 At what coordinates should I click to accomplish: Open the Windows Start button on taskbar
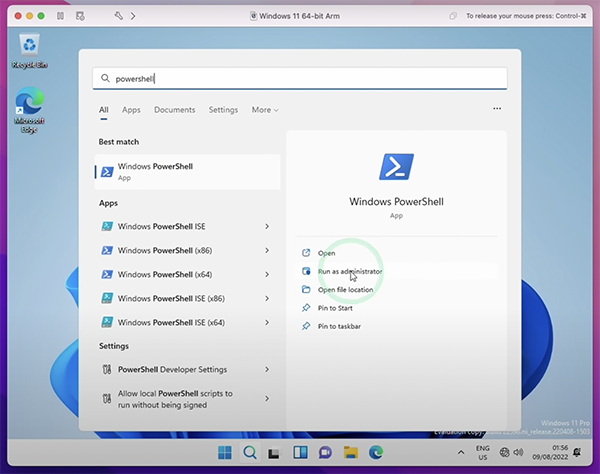[225, 453]
